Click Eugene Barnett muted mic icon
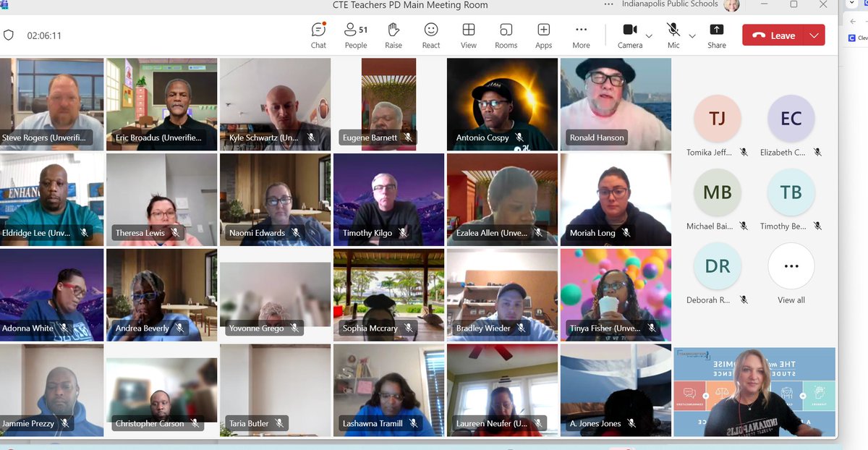Image resolution: width=868 pixels, height=450 pixels. 407,137
